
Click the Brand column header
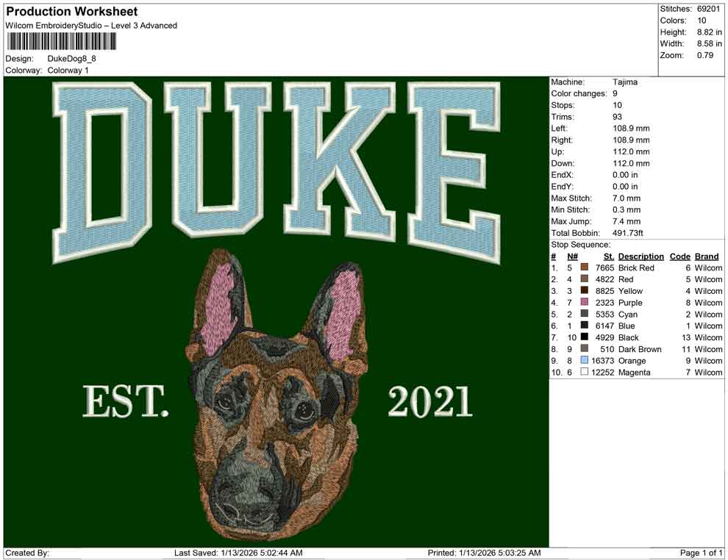[706, 256]
